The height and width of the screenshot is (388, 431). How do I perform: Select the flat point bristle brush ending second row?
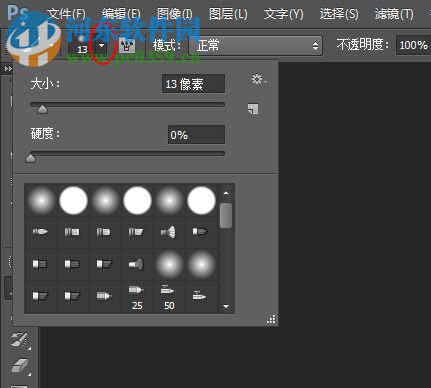[200, 232]
